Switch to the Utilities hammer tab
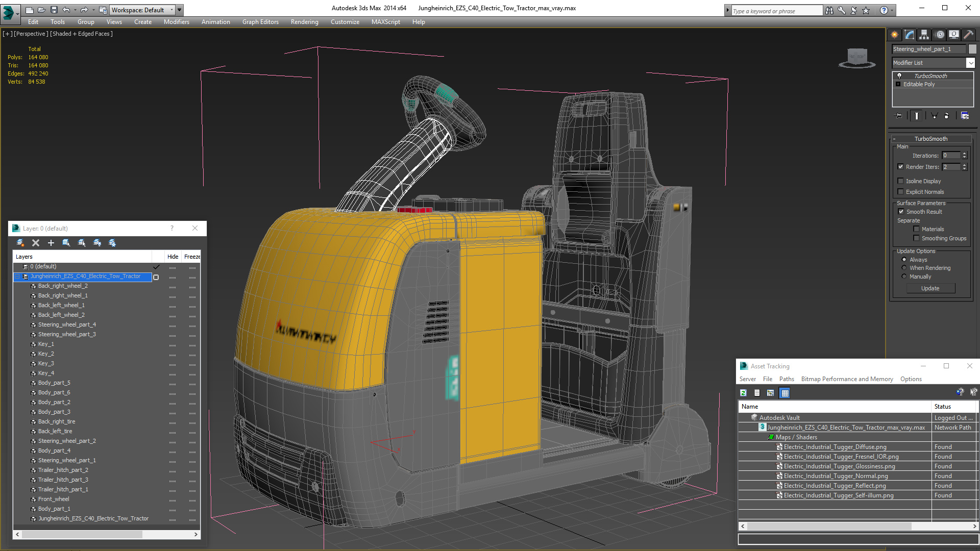Viewport: 980px width, 551px height. 968,35
